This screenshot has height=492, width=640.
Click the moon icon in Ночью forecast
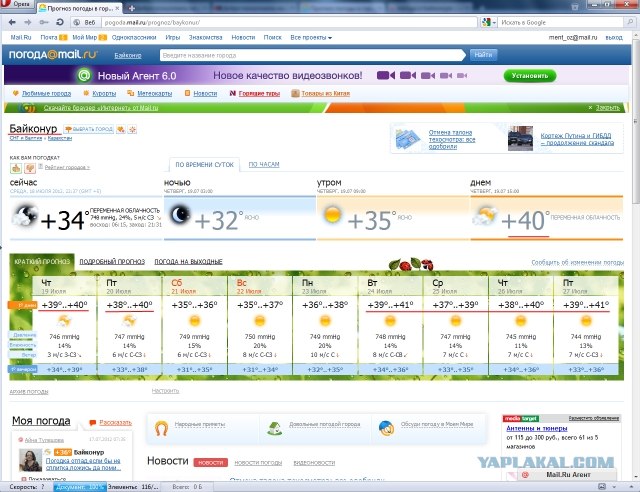pos(179,215)
